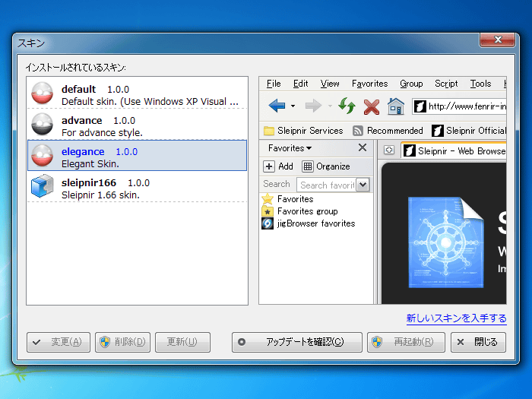
Task: Open the Forward button history dropdown arrow
Action: click(x=330, y=106)
